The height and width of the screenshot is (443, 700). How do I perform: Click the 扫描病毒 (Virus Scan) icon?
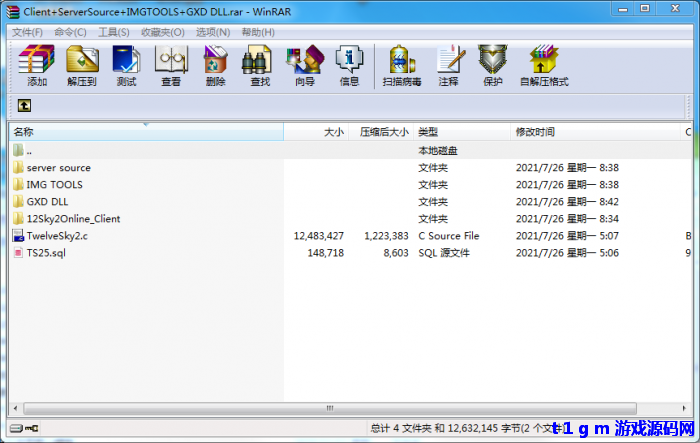[402, 59]
